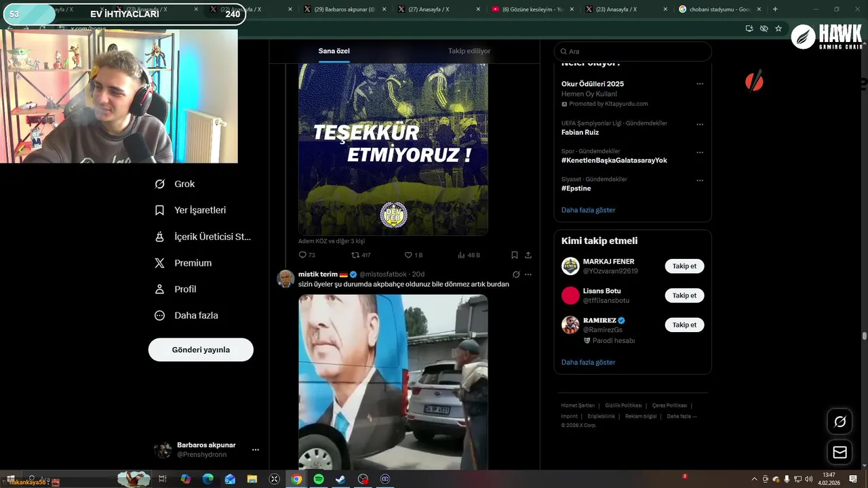Open options for Fabian Ruiz trend
The image size is (868, 488).
(700, 125)
